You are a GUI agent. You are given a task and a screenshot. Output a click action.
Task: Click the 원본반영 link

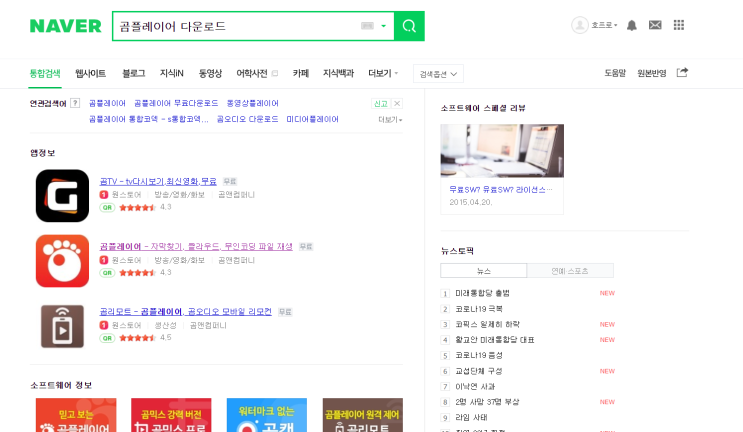tap(652, 73)
